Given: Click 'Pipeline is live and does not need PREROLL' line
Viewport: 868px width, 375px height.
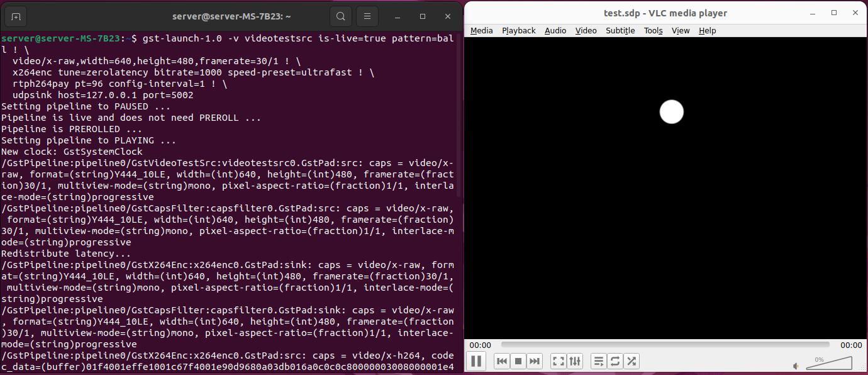Looking at the screenshot, I should point(131,118).
